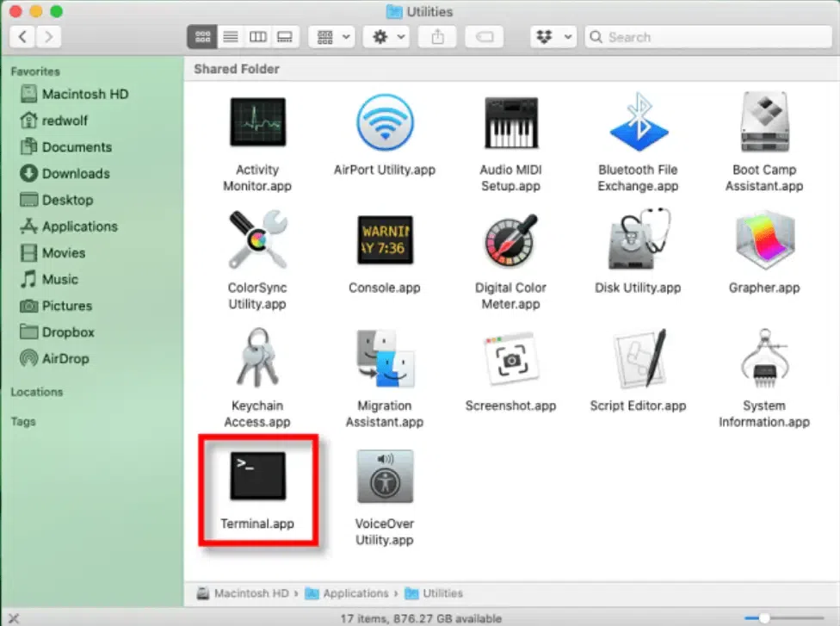Open Desktop in the sidebar
The height and width of the screenshot is (626, 840).
point(57,200)
